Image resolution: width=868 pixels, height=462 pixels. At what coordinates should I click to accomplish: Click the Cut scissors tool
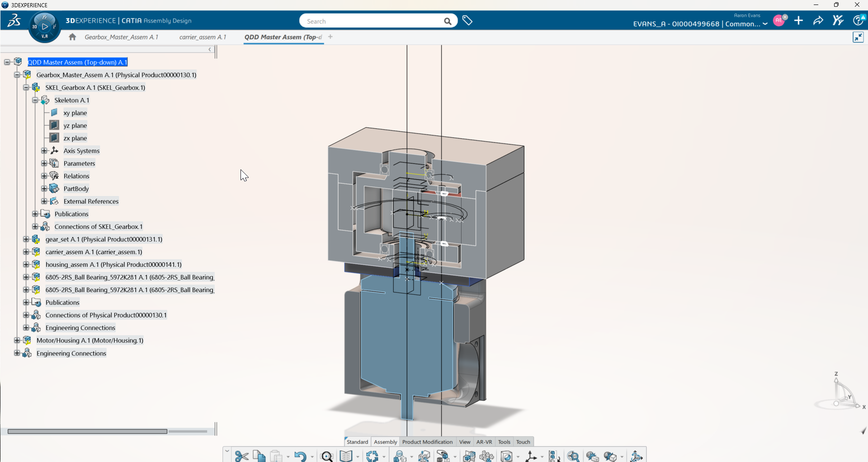(241, 456)
